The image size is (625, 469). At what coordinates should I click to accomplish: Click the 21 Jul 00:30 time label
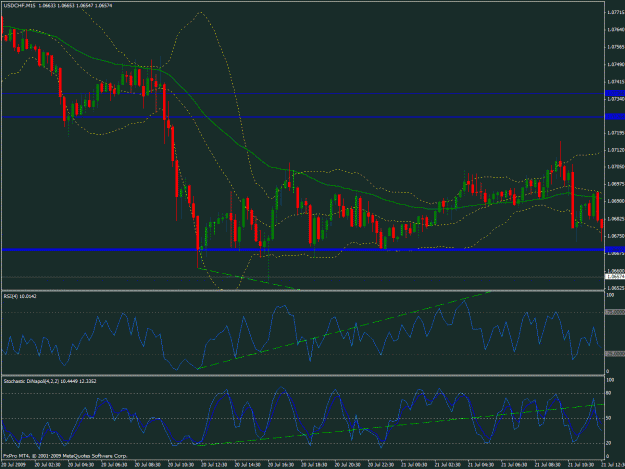[414, 465]
